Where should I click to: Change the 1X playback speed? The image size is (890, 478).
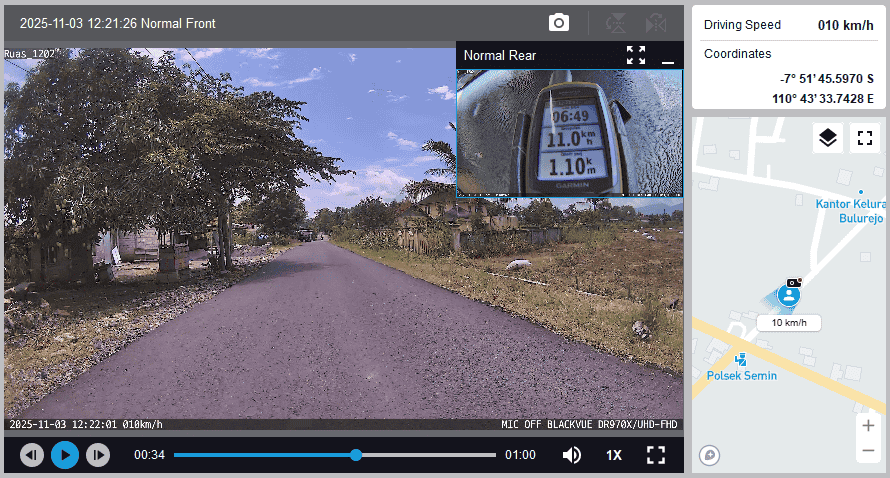tap(613, 455)
